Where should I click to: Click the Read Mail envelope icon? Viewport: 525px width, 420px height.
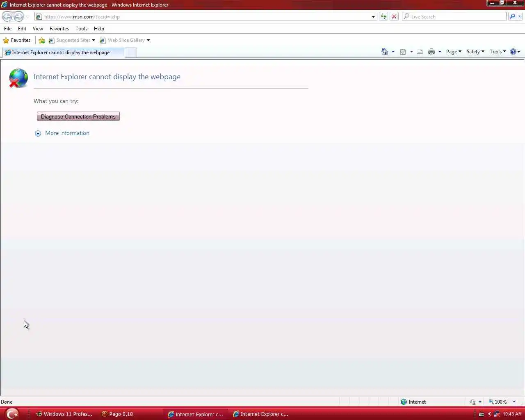420,52
